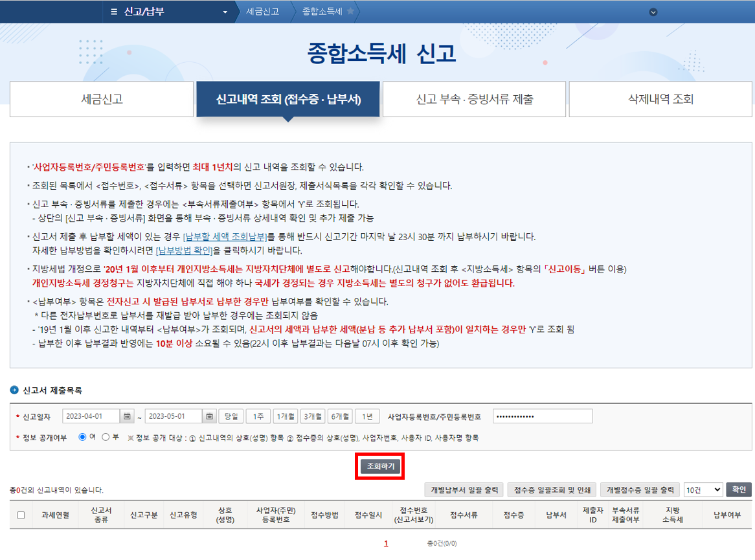Click the 지방 소득세 column header
Viewport: 755px width, 560px height.
click(x=673, y=515)
